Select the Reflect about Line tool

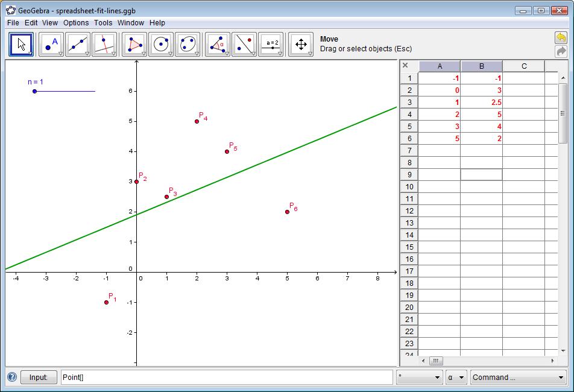(x=244, y=44)
